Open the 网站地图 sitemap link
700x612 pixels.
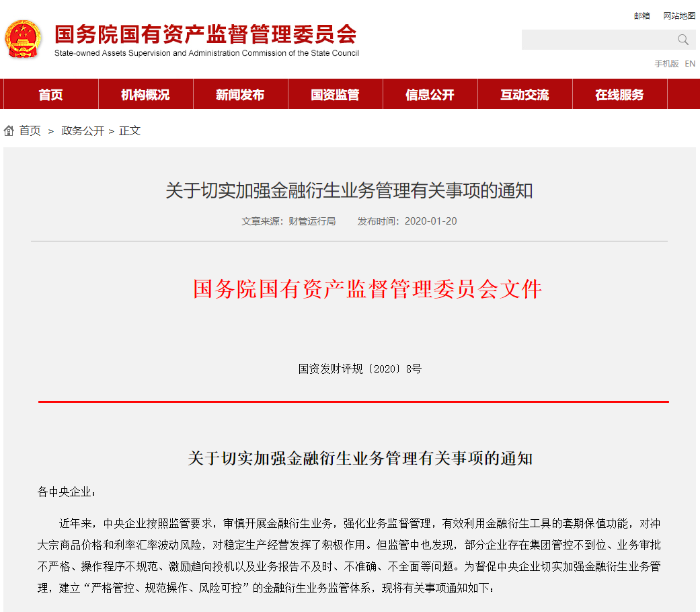coord(679,16)
